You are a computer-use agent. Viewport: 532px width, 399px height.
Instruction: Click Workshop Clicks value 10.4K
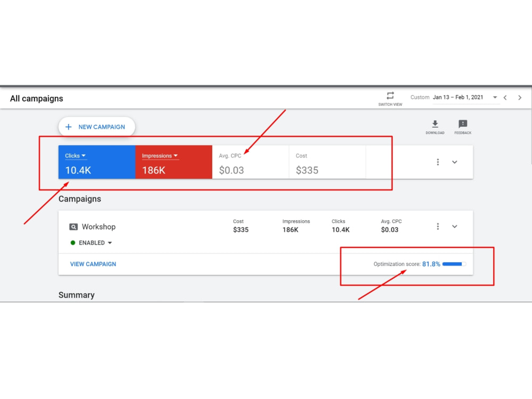click(x=340, y=230)
